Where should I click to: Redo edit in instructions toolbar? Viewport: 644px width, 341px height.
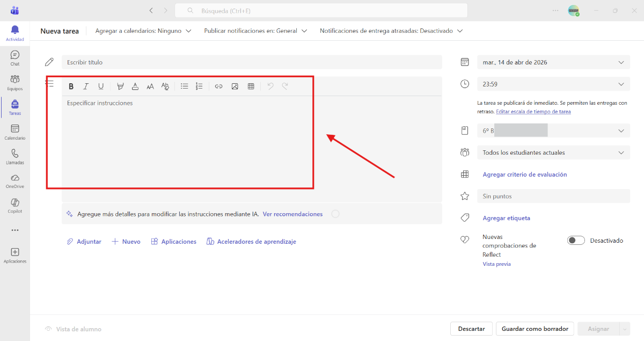(285, 86)
